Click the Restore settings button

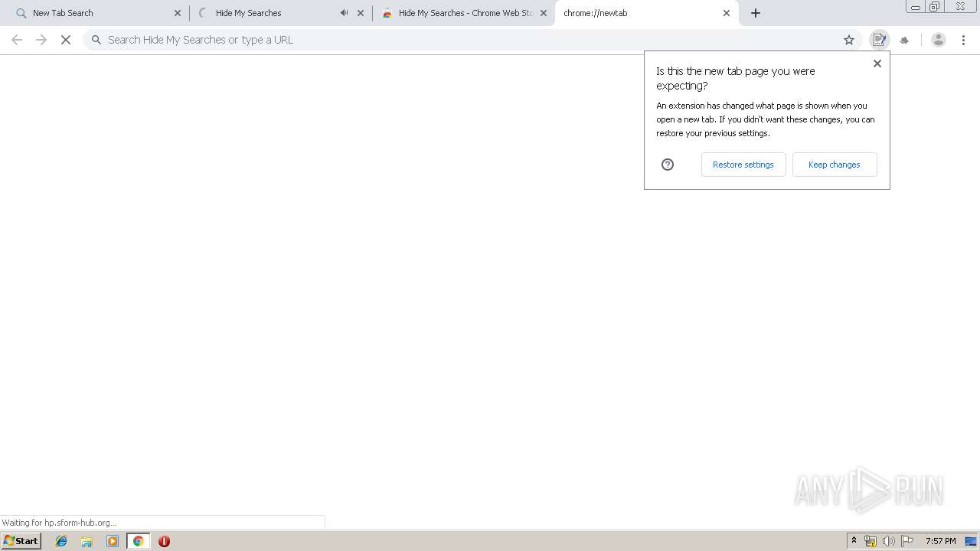[743, 165]
